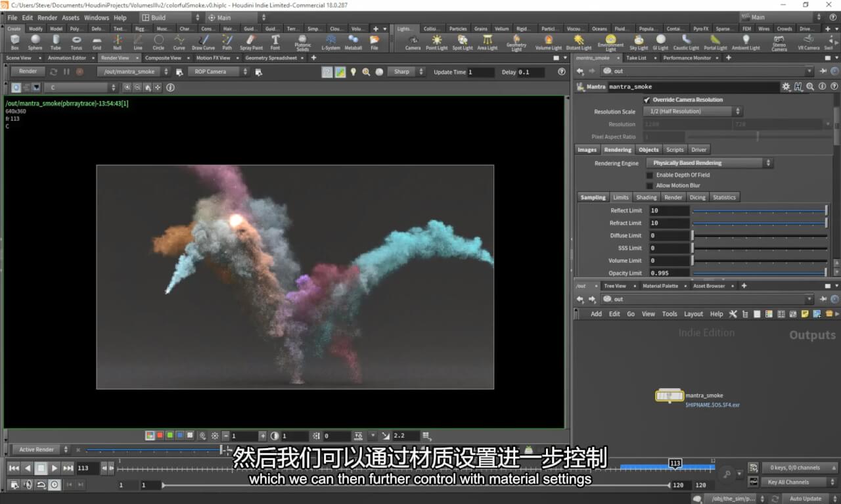Open render view help icon
Screen dimensions: 841x504
pyautogui.click(x=562, y=72)
